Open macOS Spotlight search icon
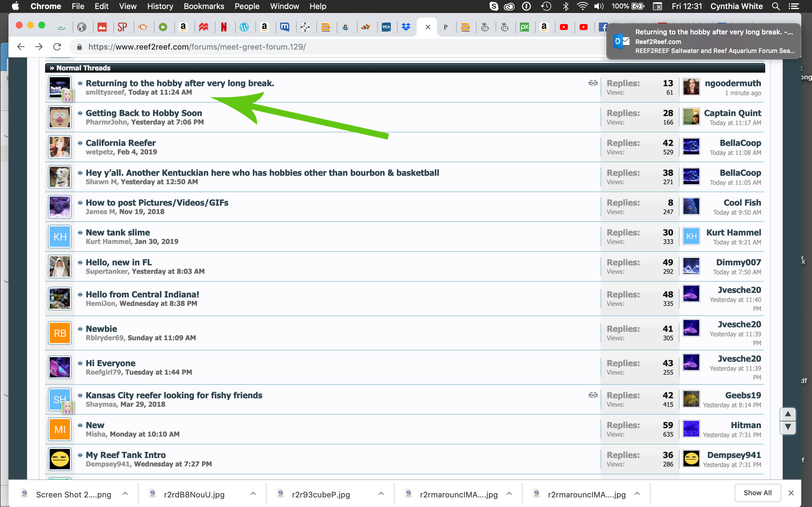The image size is (812, 507). 776,6
